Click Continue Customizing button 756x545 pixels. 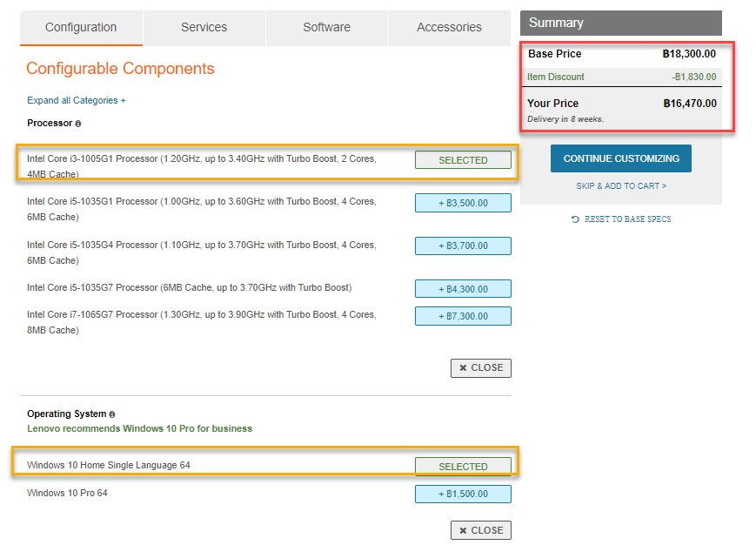pyautogui.click(x=621, y=158)
